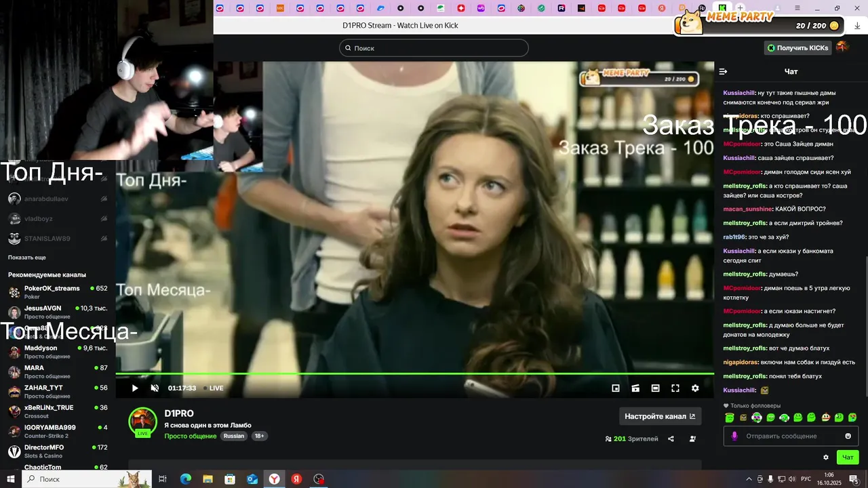868x488 pixels.
Task: Open the PokerOK_streams channel
Action: coord(58,292)
